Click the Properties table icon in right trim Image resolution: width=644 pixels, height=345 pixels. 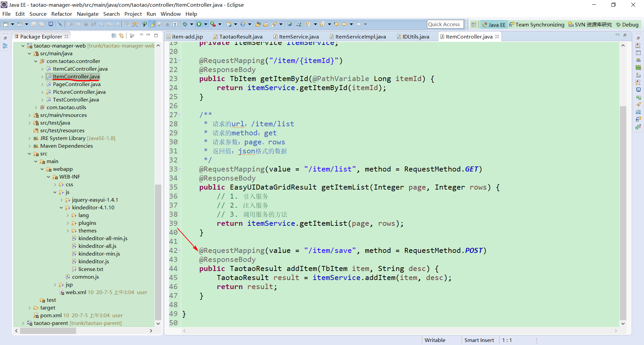coord(638,53)
